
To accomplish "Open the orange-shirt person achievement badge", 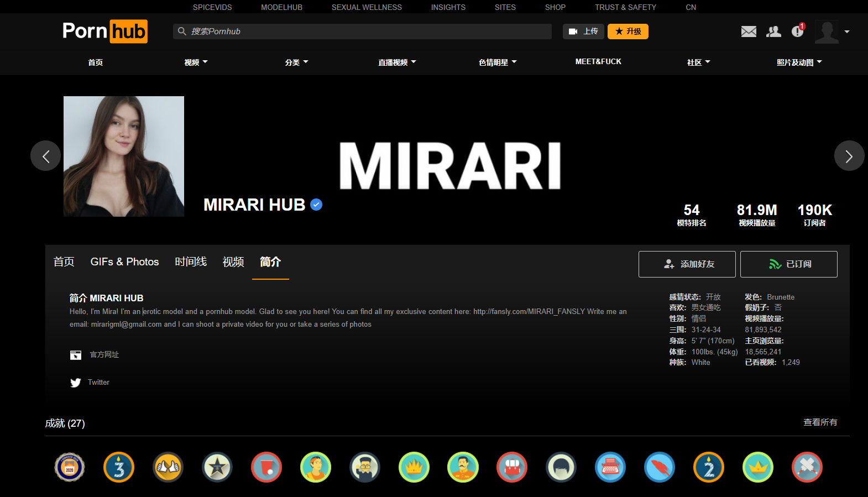I will coord(316,467).
